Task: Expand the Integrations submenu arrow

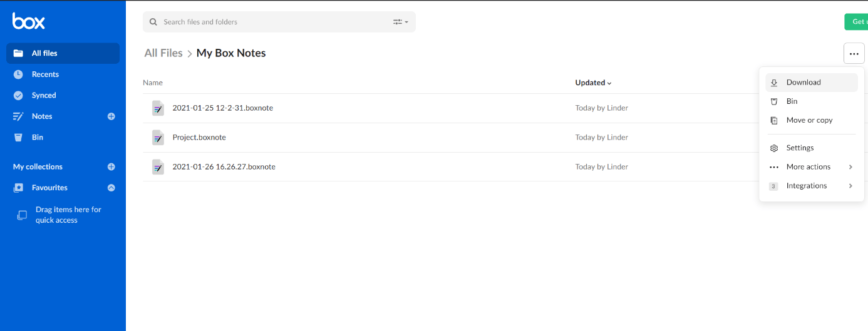Action: (x=850, y=186)
